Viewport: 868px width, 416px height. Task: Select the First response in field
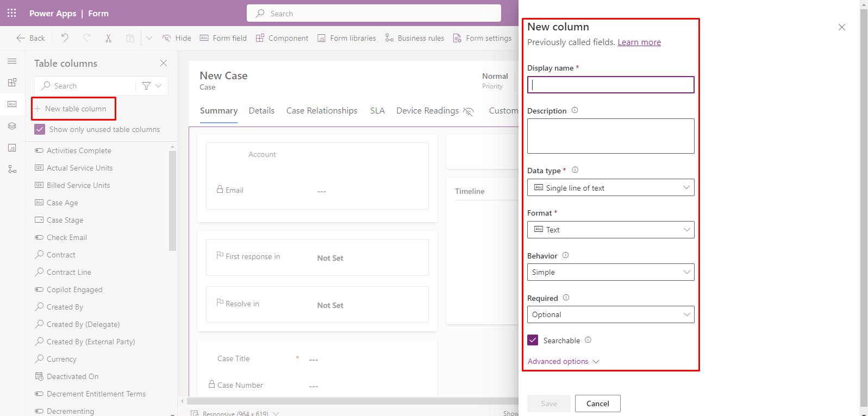(x=317, y=257)
